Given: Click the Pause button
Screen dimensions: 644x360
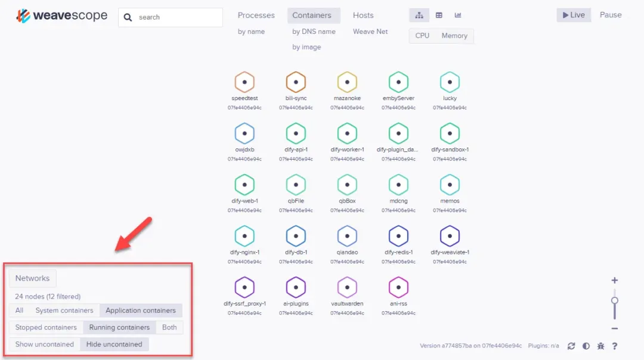Looking at the screenshot, I should click(611, 15).
